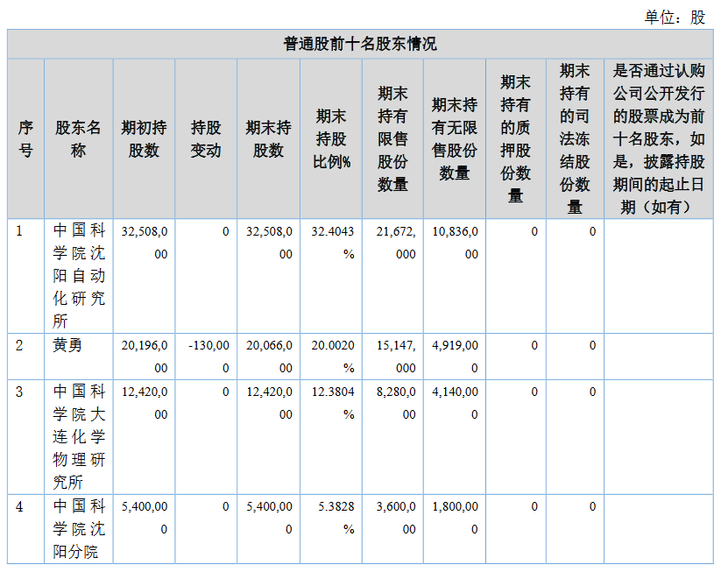Select shareholder 中国科学院大连化学物理研究所
The height and width of the screenshot is (572, 728).
pyautogui.click(x=79, y=436)
